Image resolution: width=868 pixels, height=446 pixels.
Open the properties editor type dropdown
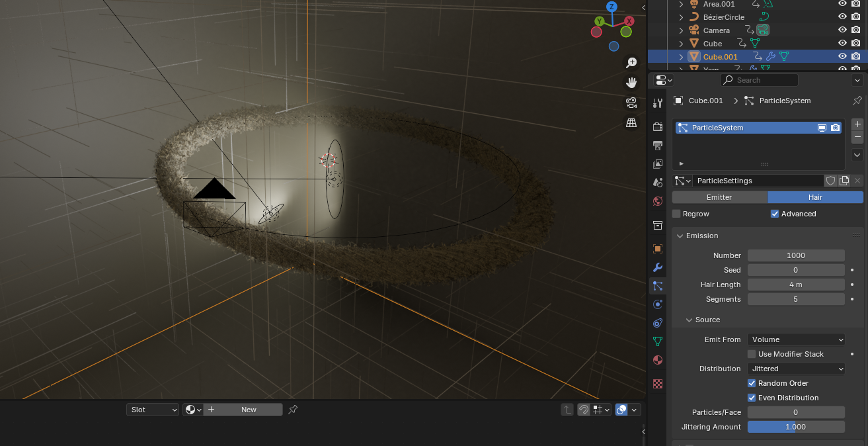(x=664, y=80)
